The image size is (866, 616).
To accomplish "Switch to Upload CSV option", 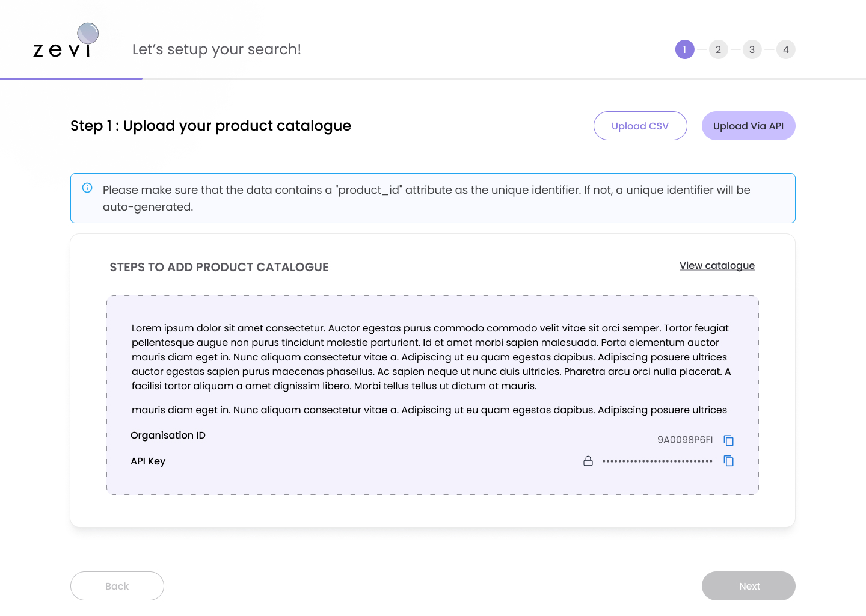I will coord(640,126).
